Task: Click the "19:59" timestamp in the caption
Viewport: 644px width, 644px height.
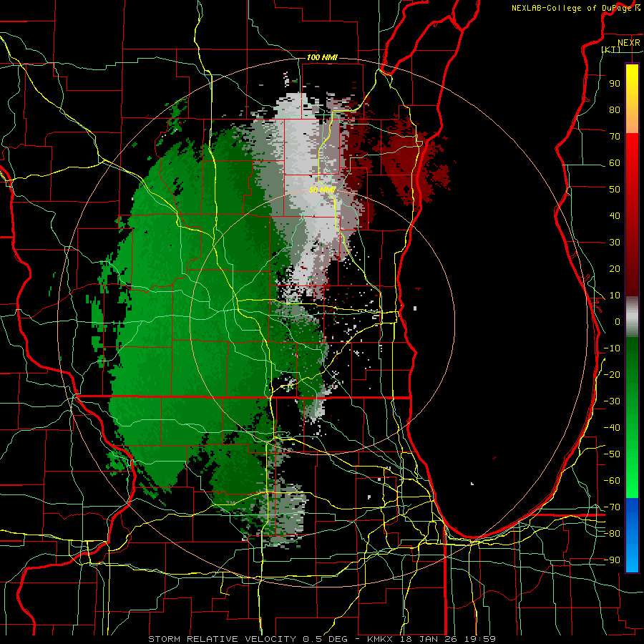Action: click(x=479, y=639)
